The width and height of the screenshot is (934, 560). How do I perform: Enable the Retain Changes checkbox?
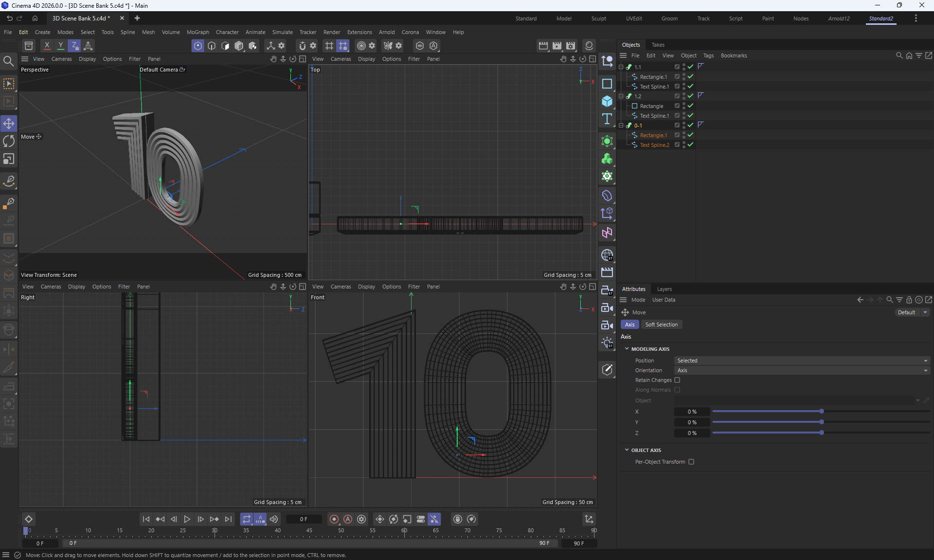pyautogui.click(x=677, y=380)
